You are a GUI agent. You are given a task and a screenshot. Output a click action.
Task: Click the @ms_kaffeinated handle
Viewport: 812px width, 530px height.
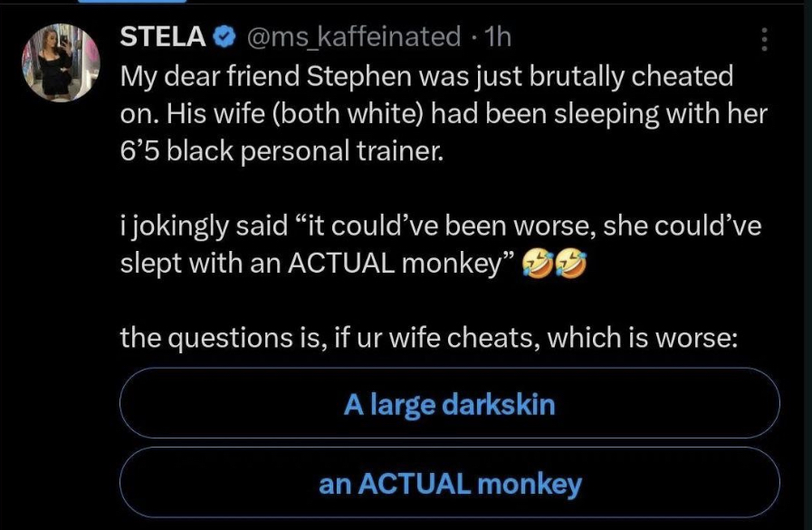353,37
